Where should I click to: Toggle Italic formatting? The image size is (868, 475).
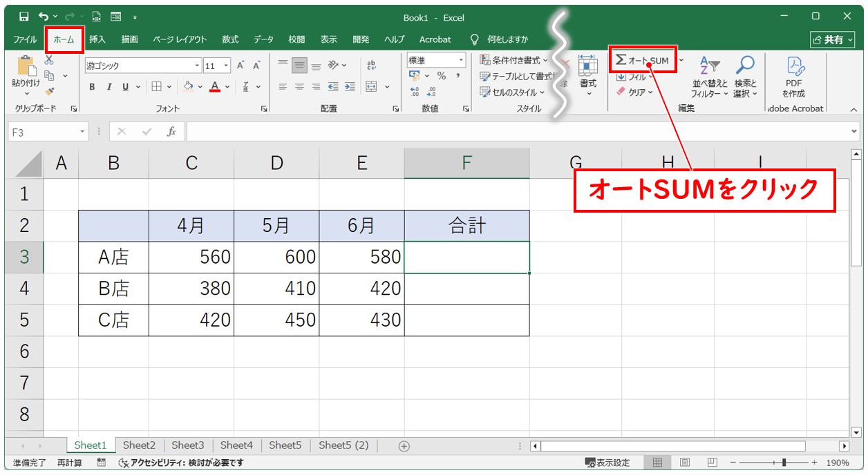pyautogui.click(x=108, y=87)
